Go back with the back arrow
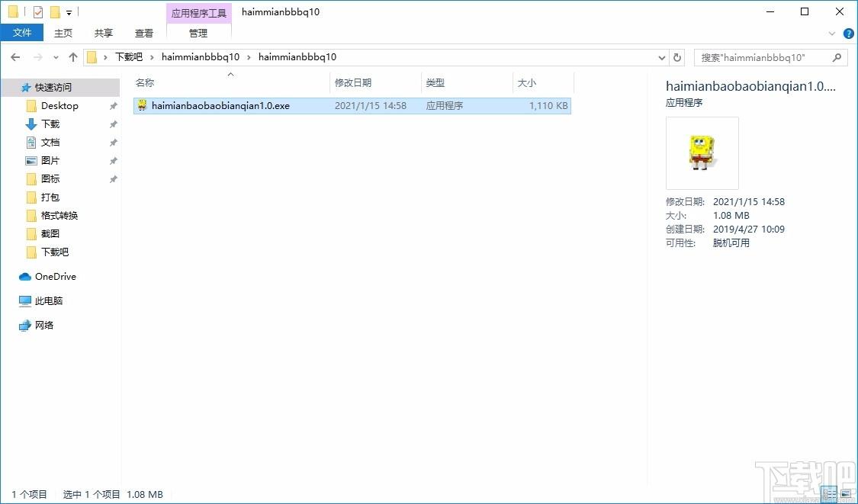Image resolution: width=858 pixels, height=504 pixels. (15, 57)
